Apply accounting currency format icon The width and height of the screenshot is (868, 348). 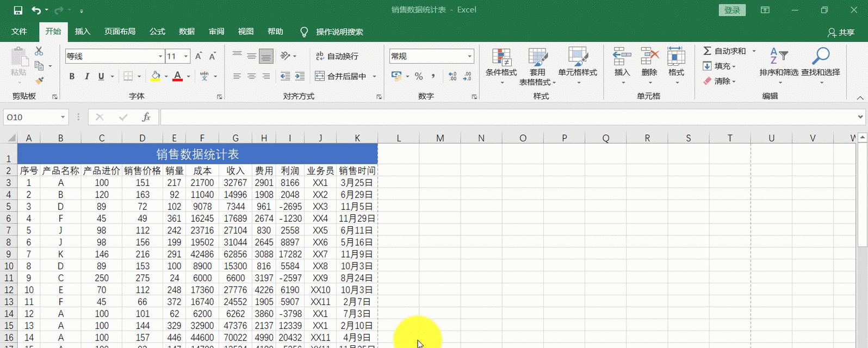click(396, 77)
